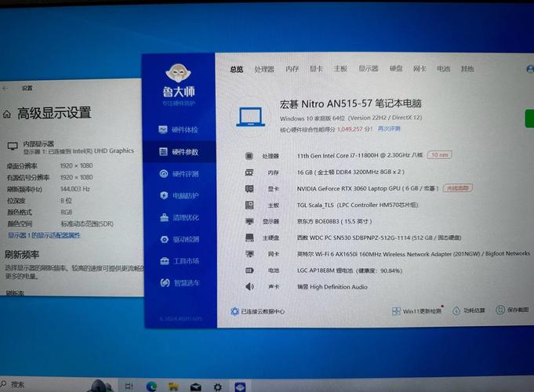This screenshot has width=534, height=392.
Task: Open 智慧选车 sidebar item
Action: point(180,283)
